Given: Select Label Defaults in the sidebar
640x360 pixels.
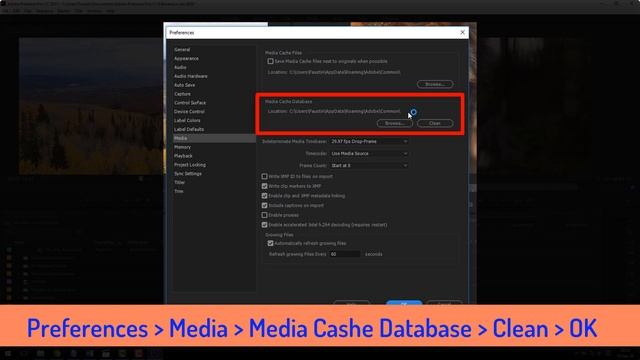Looking at the screenshot, I should click(x=189, y=129).
